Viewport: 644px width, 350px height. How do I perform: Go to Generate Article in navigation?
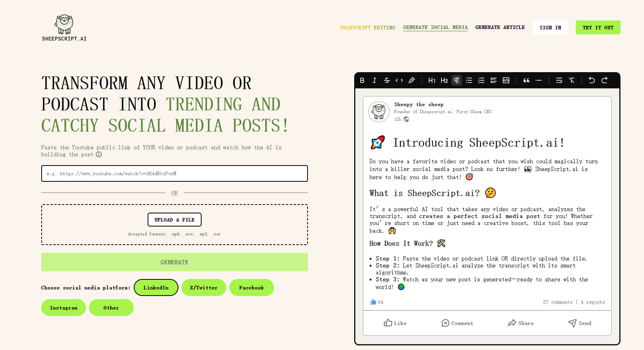(500, 27)
